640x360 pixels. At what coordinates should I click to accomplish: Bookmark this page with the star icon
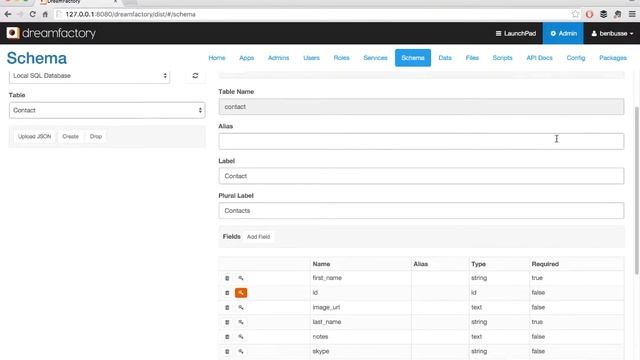[575, 14]
